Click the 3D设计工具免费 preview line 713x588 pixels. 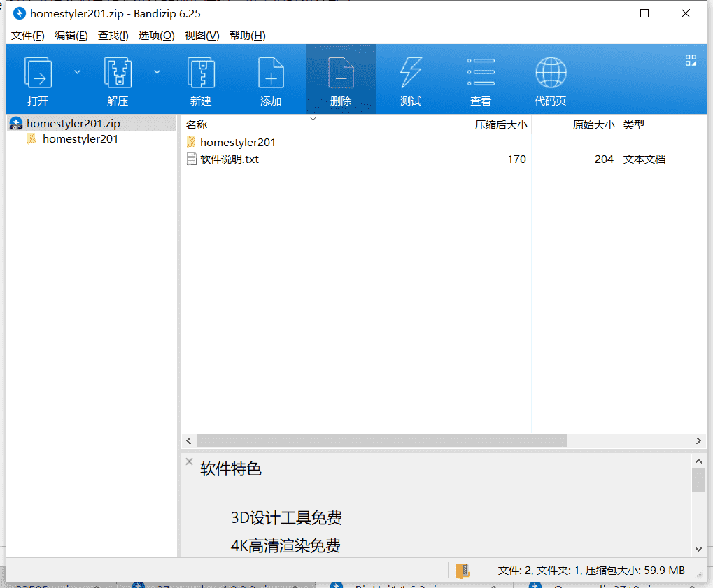pyautogui.click(x=286, y=517)
